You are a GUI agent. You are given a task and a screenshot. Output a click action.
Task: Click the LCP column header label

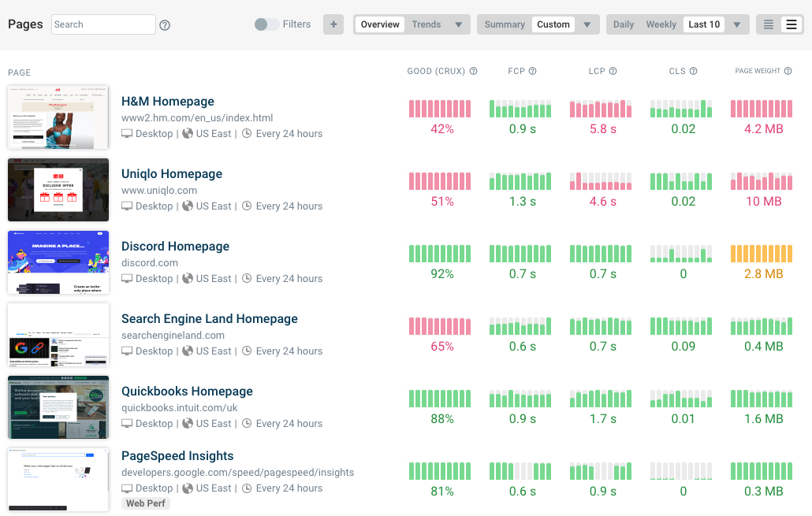pos(597,71)
